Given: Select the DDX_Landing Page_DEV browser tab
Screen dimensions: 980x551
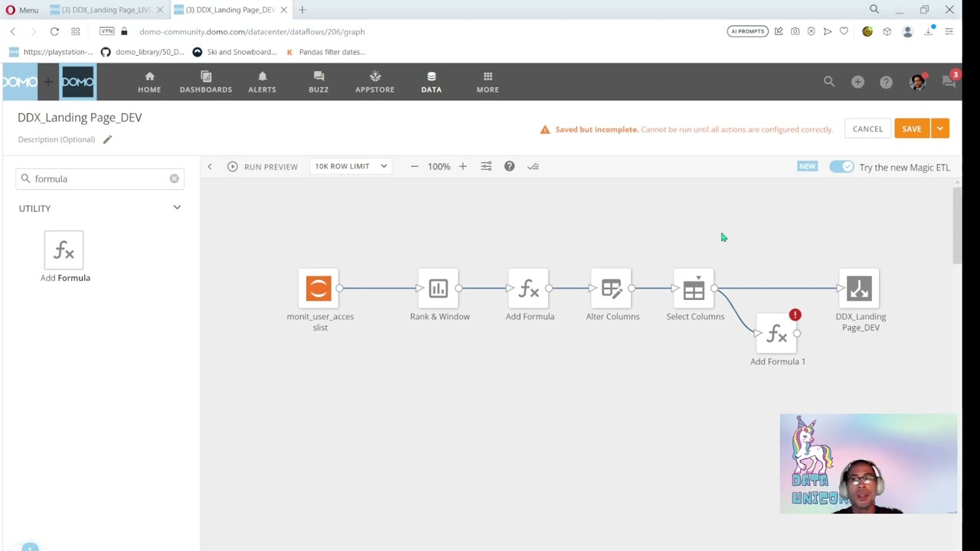Looking at the screenshot, I should [x=229, y=10].
